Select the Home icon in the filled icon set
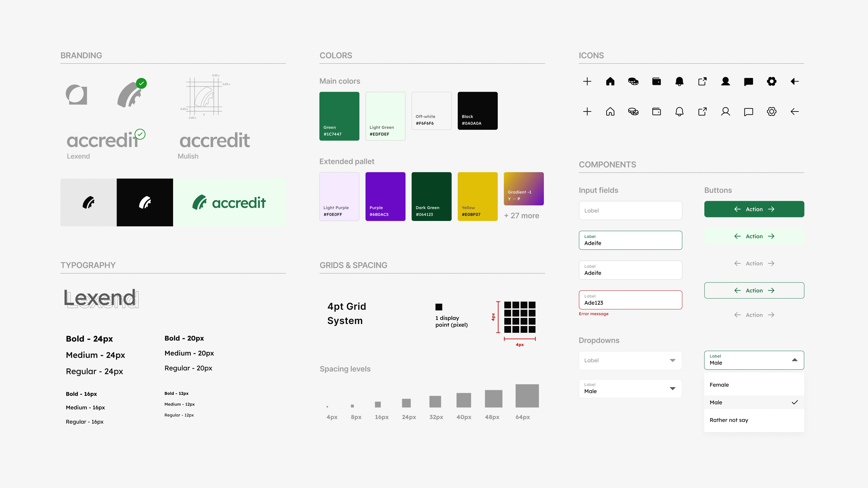 (x=610, y=81)
